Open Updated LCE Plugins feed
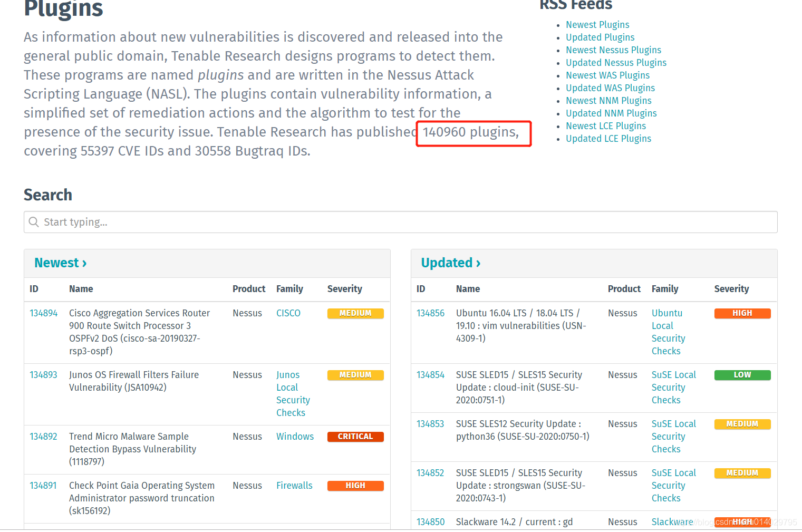 [x=608, y=139]
